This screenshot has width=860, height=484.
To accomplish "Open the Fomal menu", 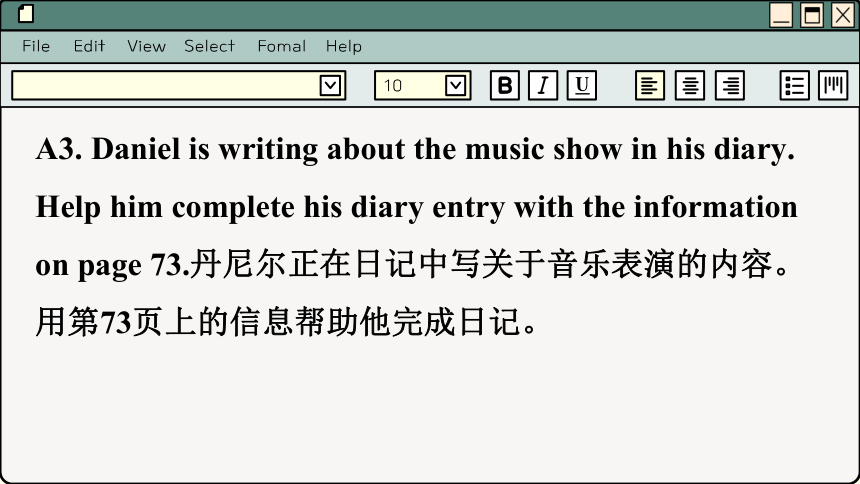I will pos(282,46).
